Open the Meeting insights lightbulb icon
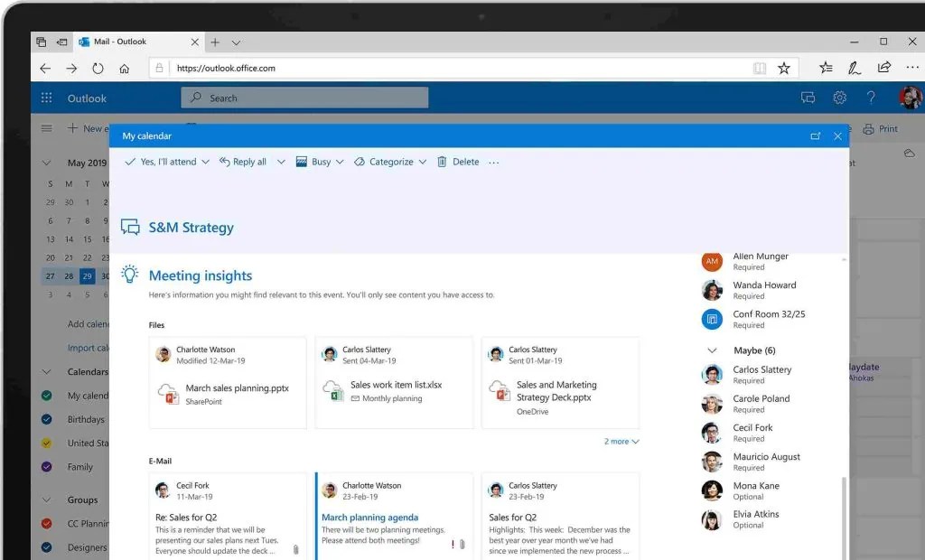 128,275
